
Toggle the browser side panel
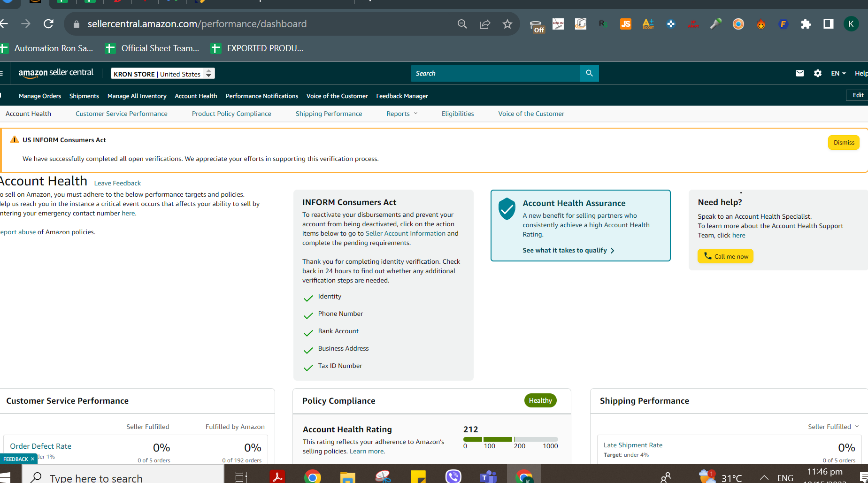pos(829,24)
